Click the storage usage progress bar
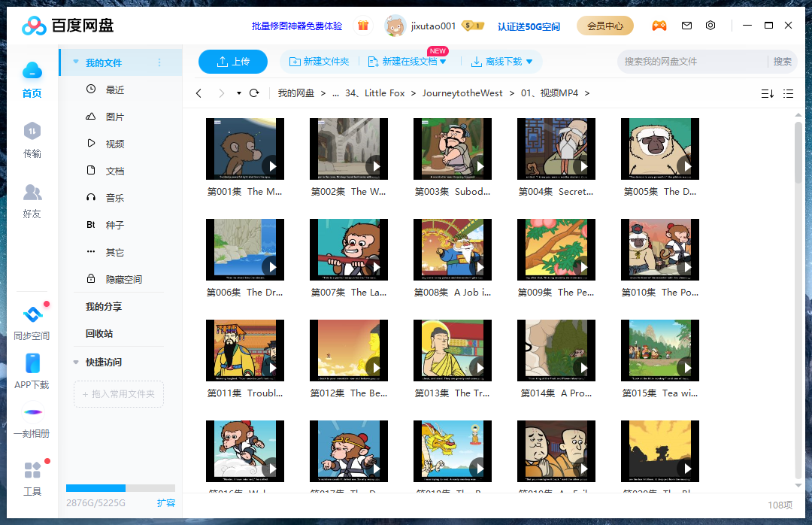 tap(120, 487)
